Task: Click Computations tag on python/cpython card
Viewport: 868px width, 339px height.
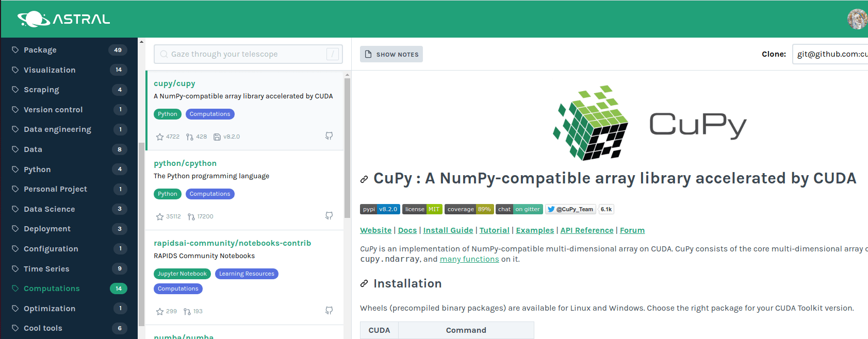Action: click(x=210, y=194)
